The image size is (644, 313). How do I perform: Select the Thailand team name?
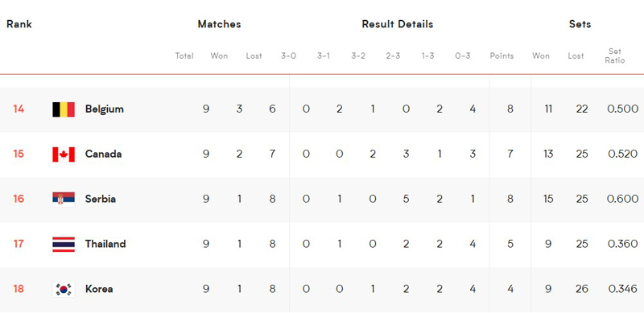pyautogui.click(x=105, y=245)
